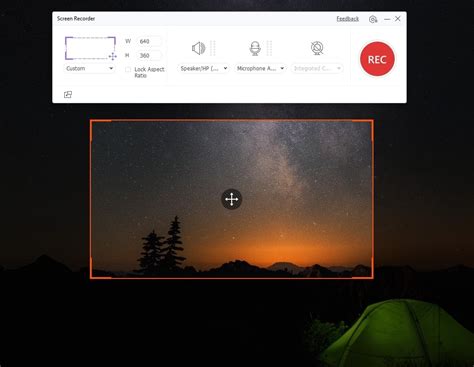Open the Speaker/HP audio device dropdown
The height and width of the screenshot is (367, 474).
pyautogui.click(x=204, y=68)
